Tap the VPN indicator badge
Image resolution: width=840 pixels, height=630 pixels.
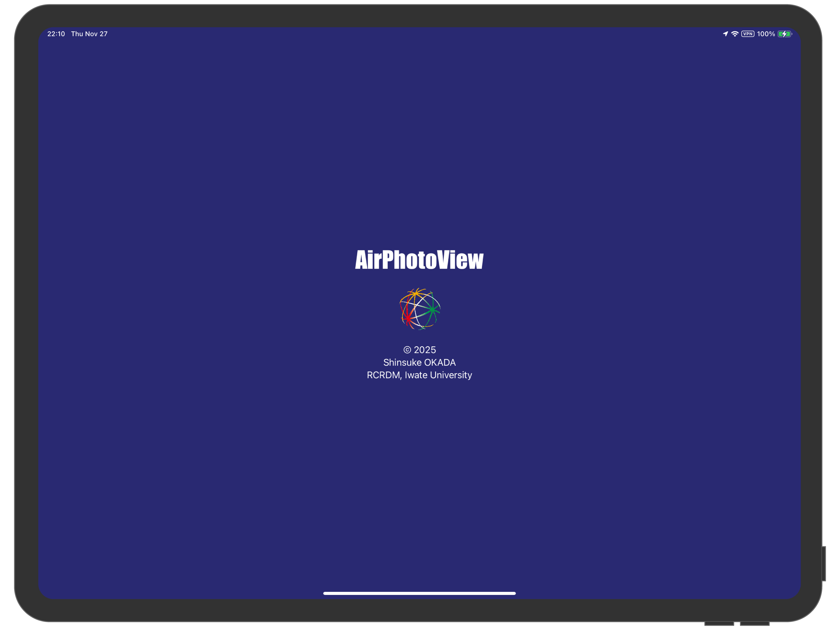tap(748, 34)
